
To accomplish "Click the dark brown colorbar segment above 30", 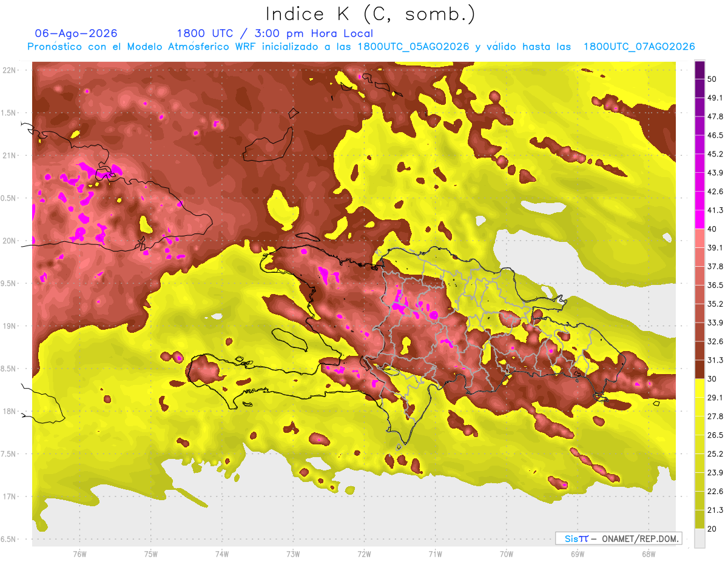I will (699, 369).
